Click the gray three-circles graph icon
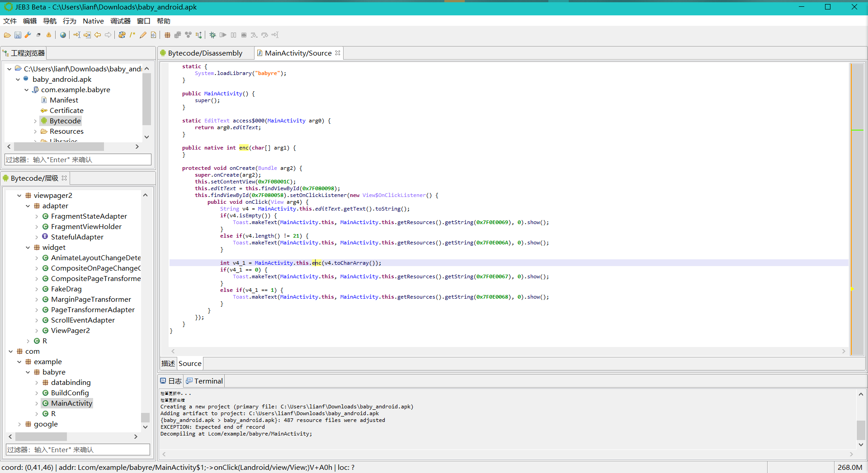Image resolution: width=868 pixels, height=473 pixels. (188, 35)
